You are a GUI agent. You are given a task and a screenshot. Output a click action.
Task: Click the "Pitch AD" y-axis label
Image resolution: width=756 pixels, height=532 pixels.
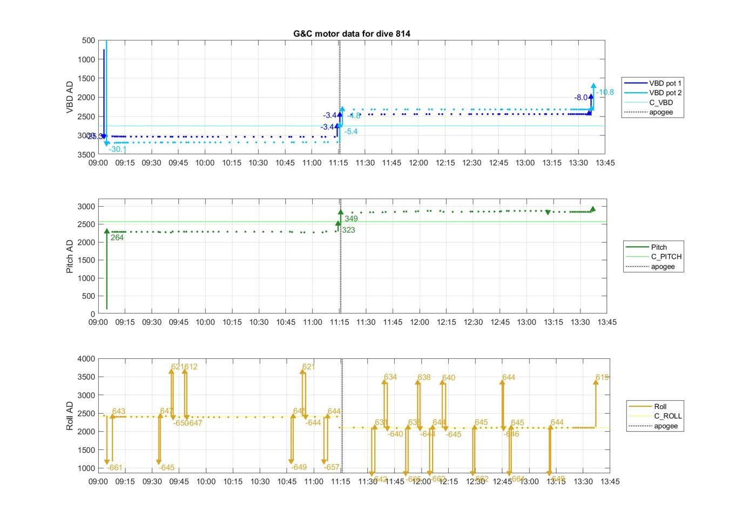70,256
